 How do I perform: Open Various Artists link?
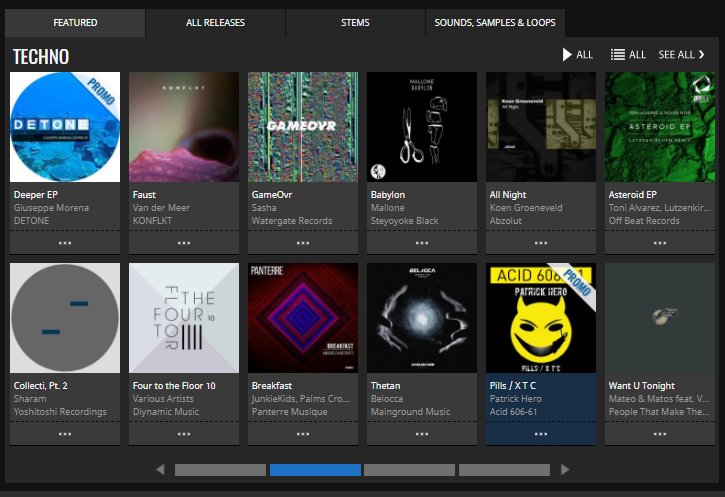coord(163,399)
